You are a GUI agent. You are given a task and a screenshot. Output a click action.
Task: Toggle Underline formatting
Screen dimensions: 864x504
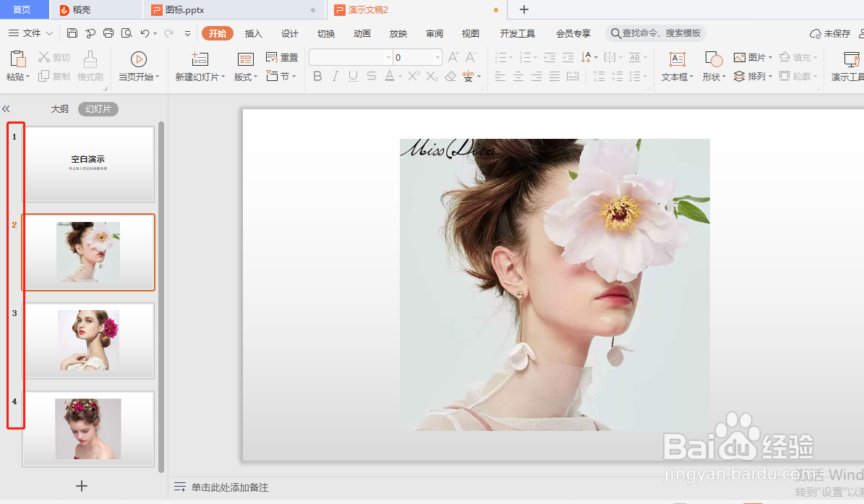pos(354,76)
